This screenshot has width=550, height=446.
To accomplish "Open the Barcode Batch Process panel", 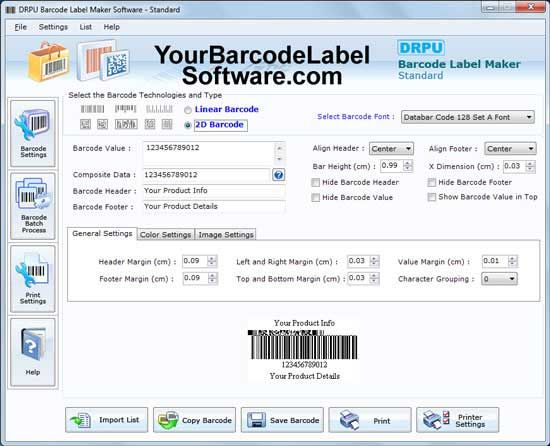I will pos(33,206).
